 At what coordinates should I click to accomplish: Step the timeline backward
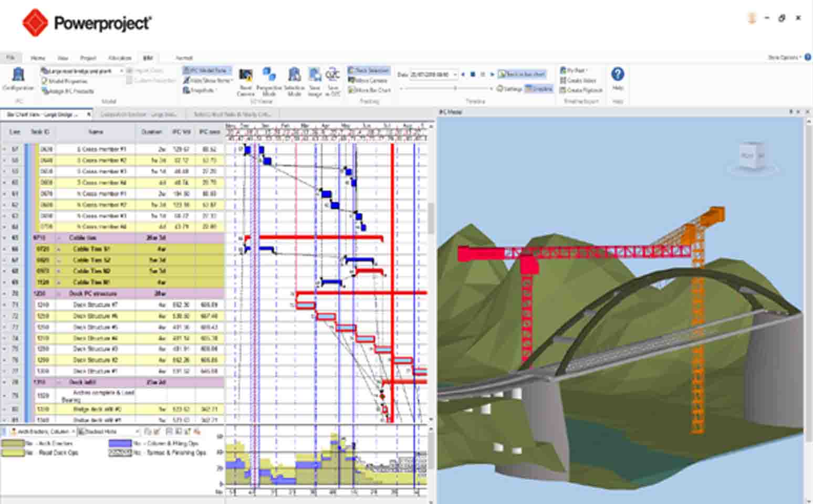coord(463,75)
